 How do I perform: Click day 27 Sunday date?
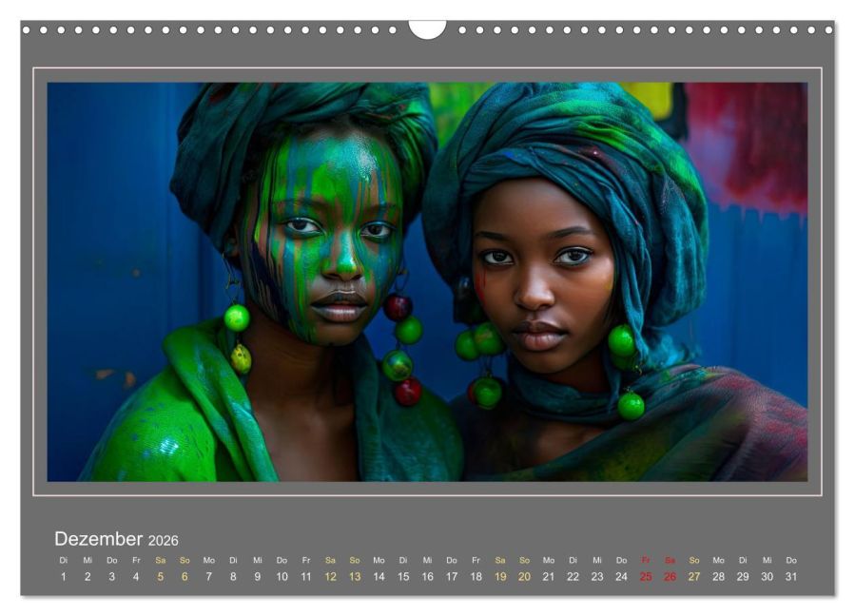pos(694,576)
